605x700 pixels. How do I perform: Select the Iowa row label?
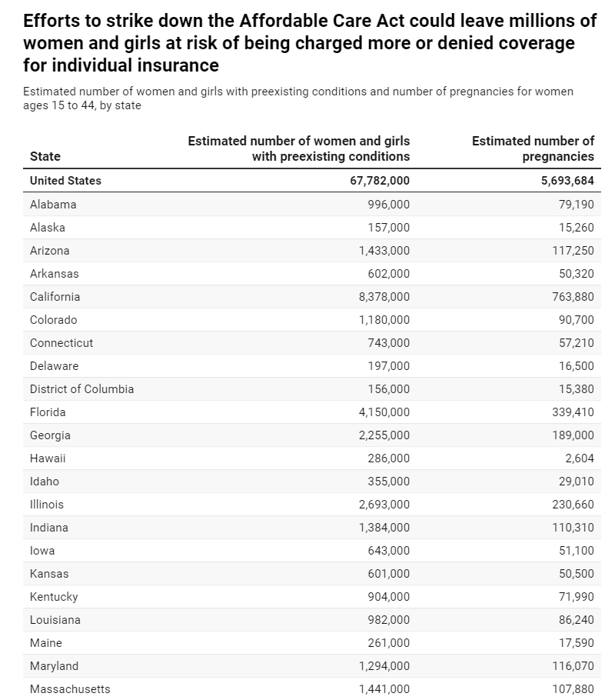click(x=42, y=551)
